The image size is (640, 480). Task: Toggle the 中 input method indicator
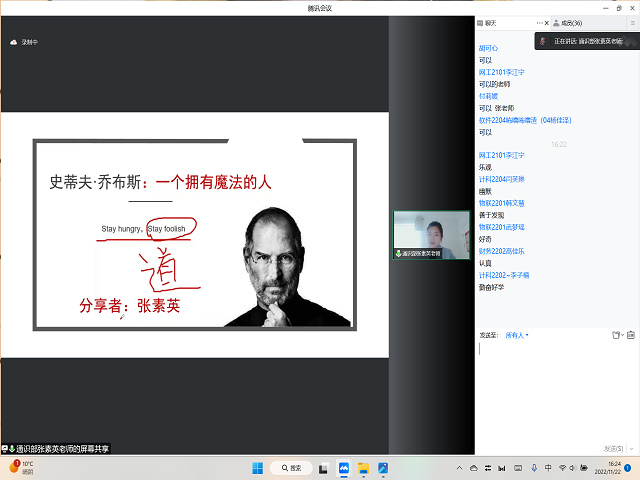[x=548, y=468]
